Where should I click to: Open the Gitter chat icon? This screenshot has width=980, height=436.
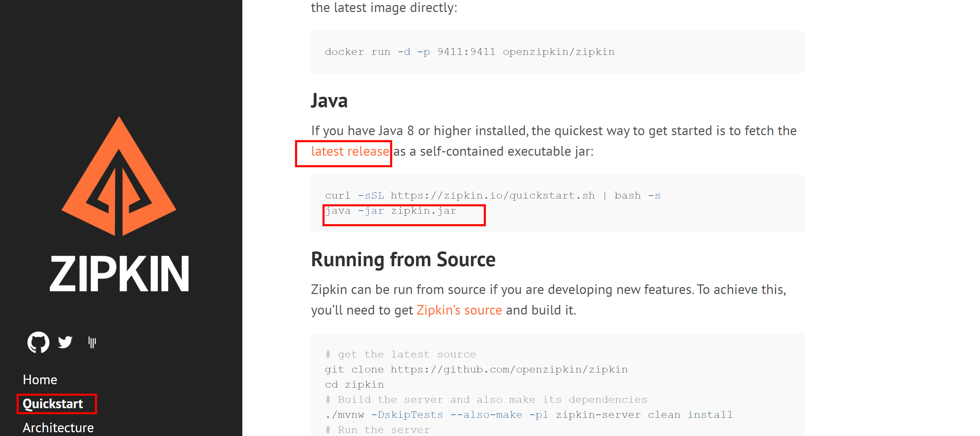point(92,342)
